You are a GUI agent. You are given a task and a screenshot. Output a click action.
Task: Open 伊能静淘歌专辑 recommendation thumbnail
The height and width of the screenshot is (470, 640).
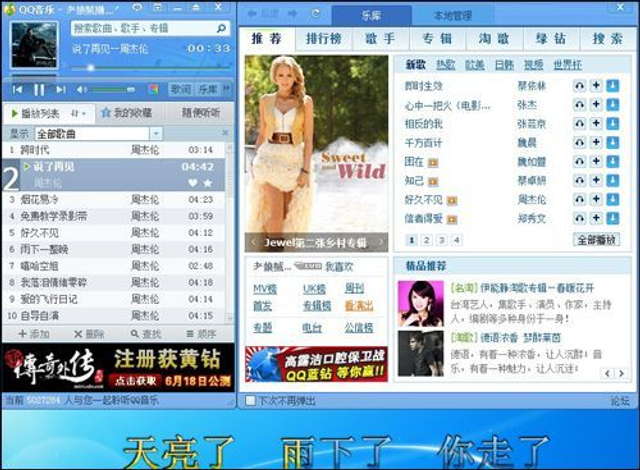(420, 304)
